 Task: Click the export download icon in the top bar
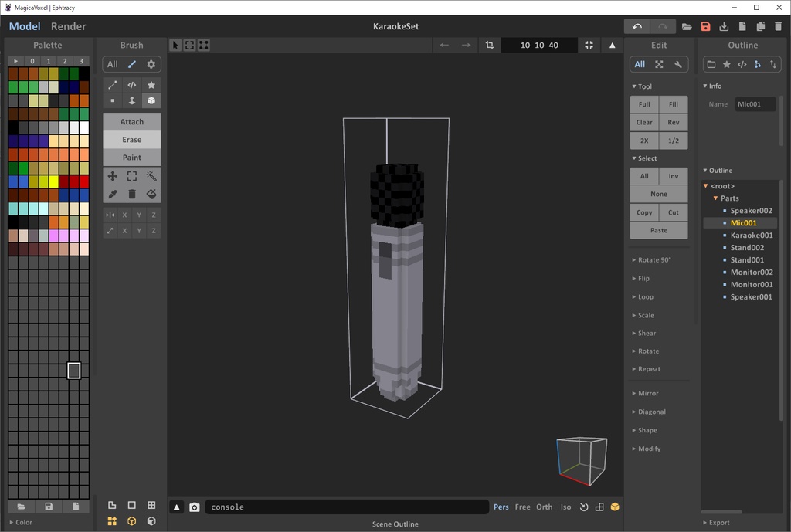click(x=724, y=27)
